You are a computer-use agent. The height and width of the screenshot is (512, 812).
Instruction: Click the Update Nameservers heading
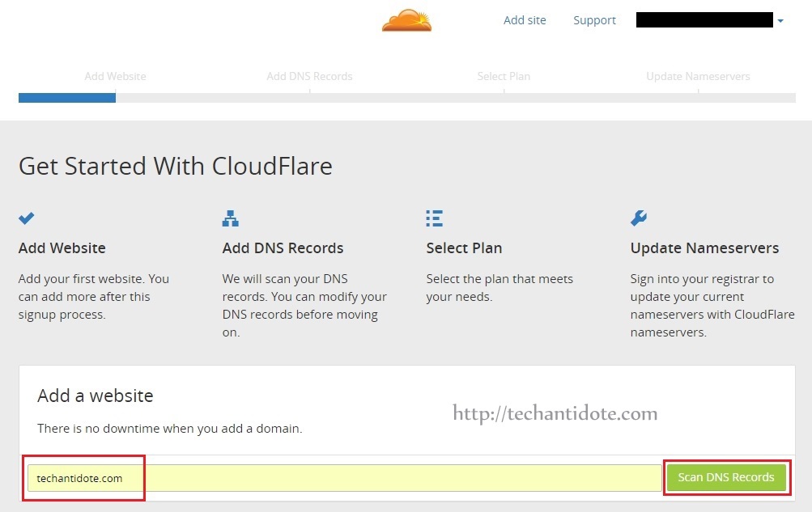tap(704, 248)
